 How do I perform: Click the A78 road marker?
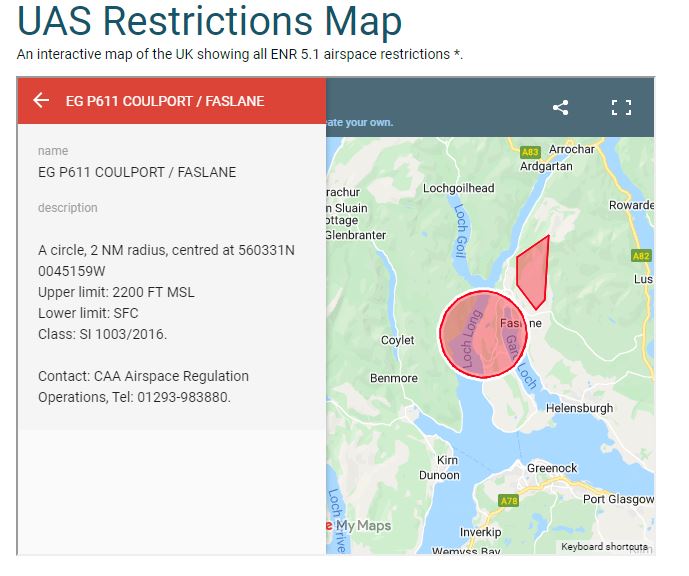[x=510, y=501]
